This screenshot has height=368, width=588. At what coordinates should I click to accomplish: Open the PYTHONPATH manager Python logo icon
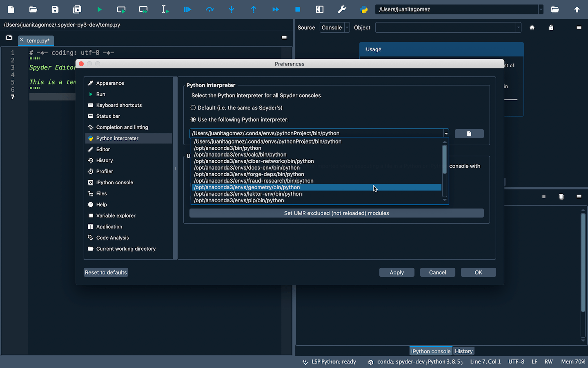363,9
